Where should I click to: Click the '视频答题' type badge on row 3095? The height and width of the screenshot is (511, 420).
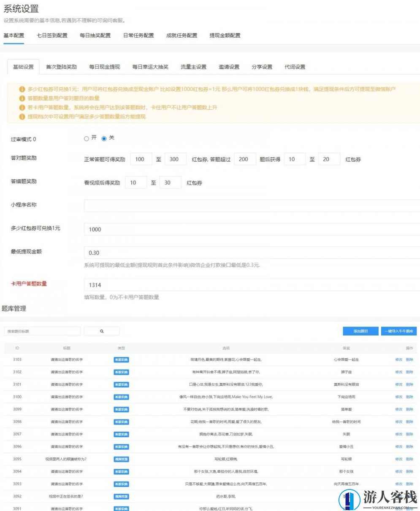click(121, 459)
